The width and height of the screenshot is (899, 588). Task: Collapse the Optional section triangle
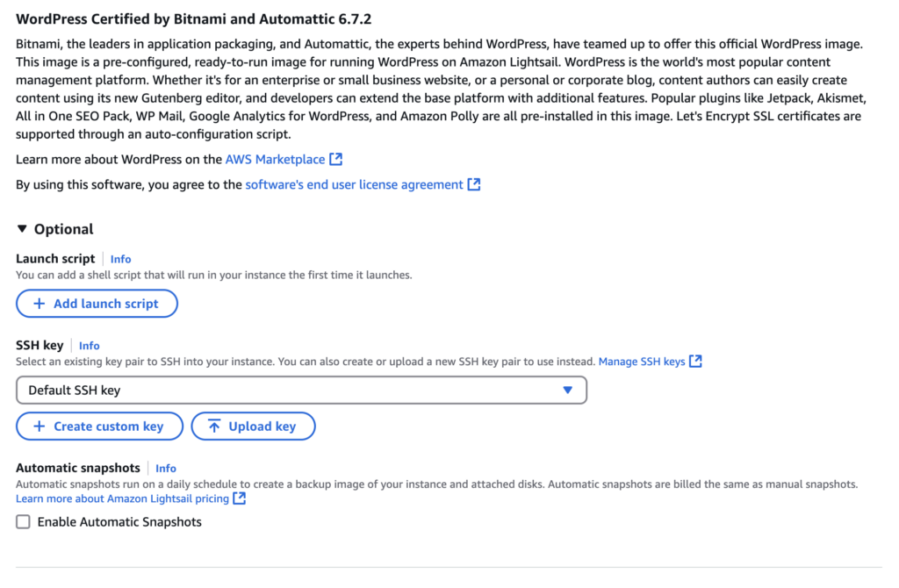[22, 229]
